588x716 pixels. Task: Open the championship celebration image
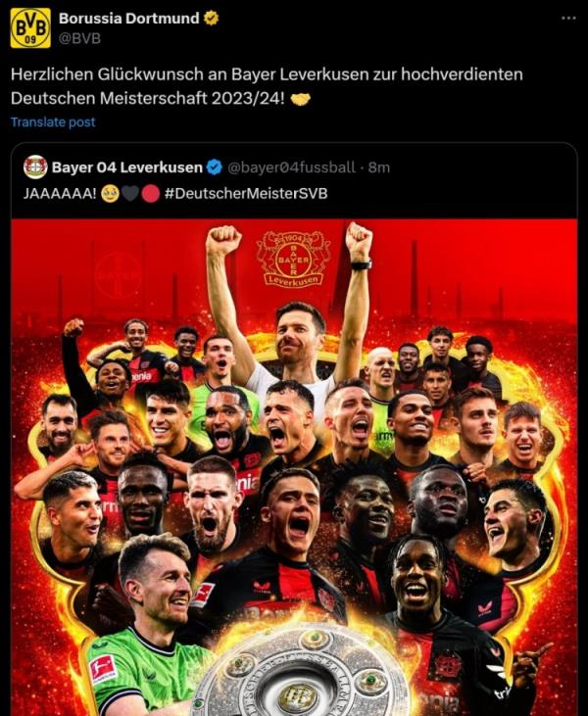(294, 467)
